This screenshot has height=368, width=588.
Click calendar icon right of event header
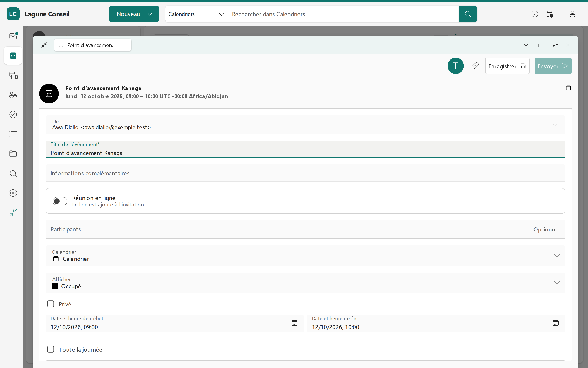pos(568,88)
